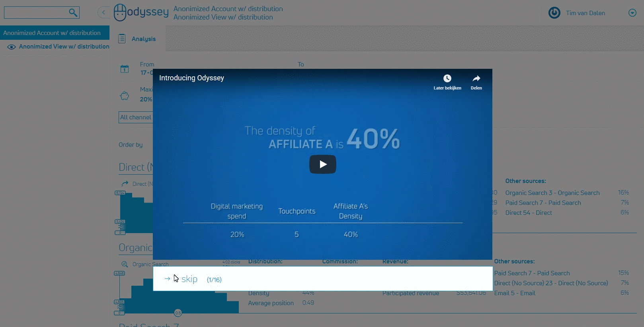This screenshot has height=327, width=644.
Task: Click the From date label
Action: (x=147, y=64)
